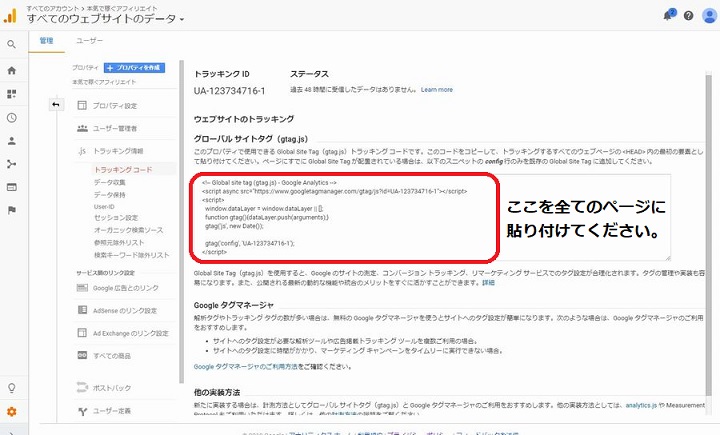Go to Home via house icon
Screen dimensions: 720x435
tap(11, 71)
